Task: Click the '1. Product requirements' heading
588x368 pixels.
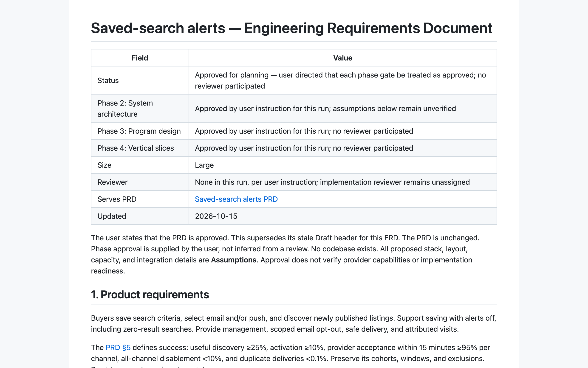Action: pos(150,294)
